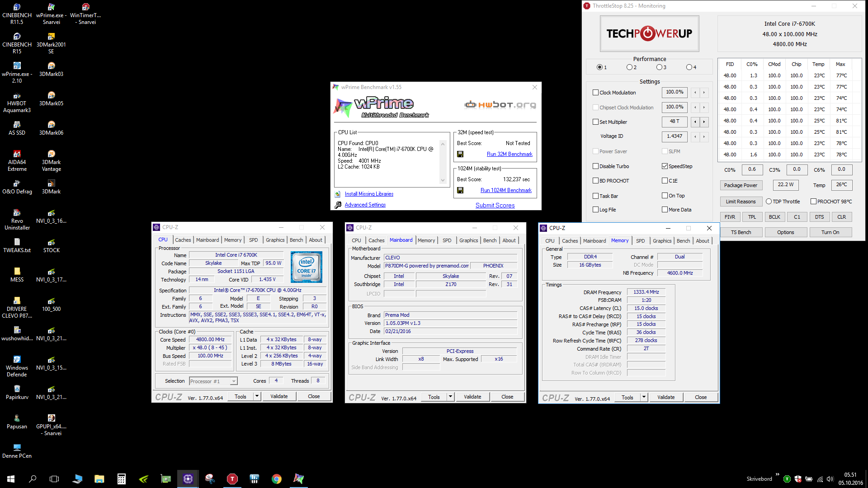Increase Set Multiplier value arrow
Image resolution: width=868 pixels, height=488 pixels.
[x=704, y=122]
